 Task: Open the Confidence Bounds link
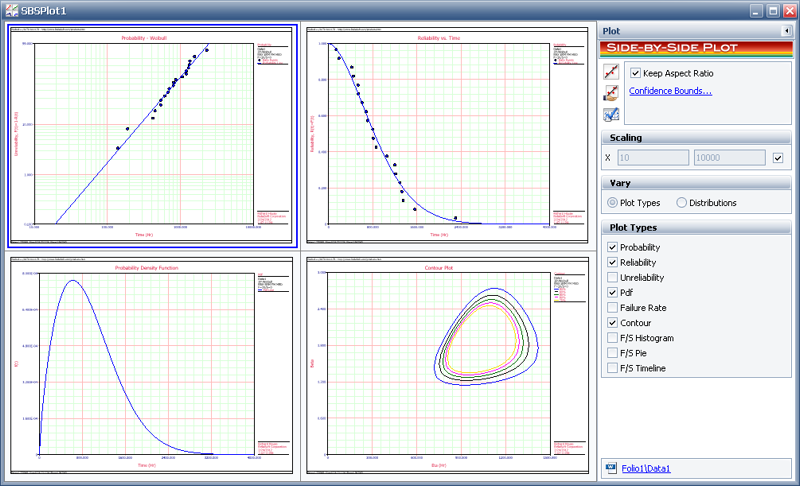[670, 91]
